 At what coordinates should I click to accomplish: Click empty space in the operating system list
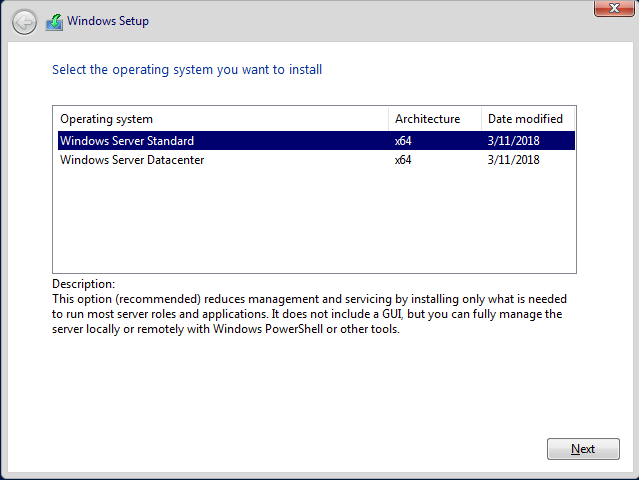coord(300,220)
